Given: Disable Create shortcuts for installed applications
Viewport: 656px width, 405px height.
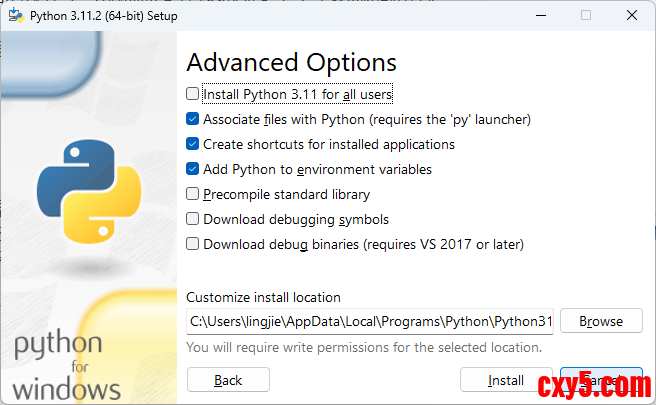Looking at the screenshot, I should [x=193, y=144].
